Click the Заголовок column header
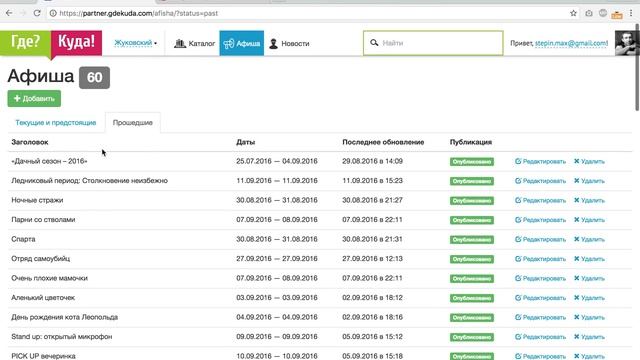 30,142
